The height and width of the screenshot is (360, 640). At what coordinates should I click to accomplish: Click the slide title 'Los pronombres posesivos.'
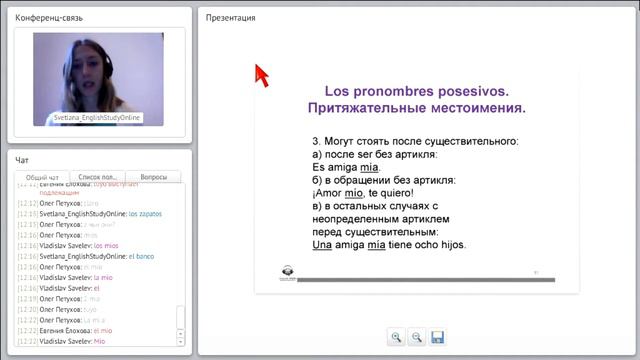pos(417,91)
